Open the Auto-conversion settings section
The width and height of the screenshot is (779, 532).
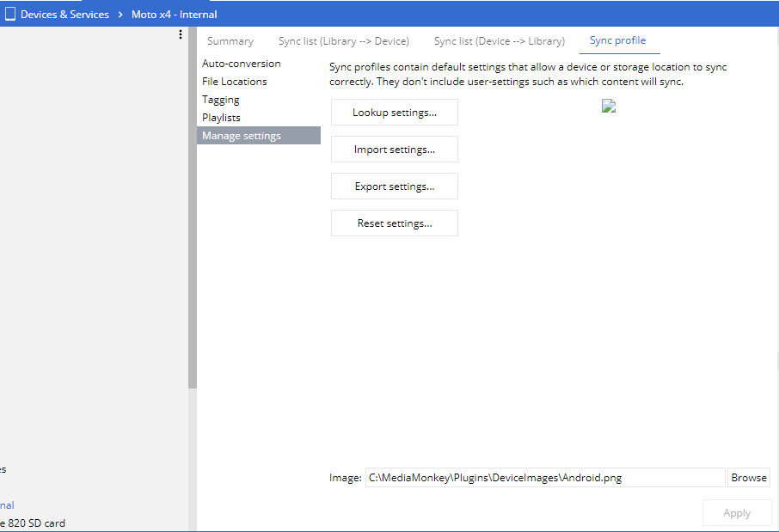(241, 64)
